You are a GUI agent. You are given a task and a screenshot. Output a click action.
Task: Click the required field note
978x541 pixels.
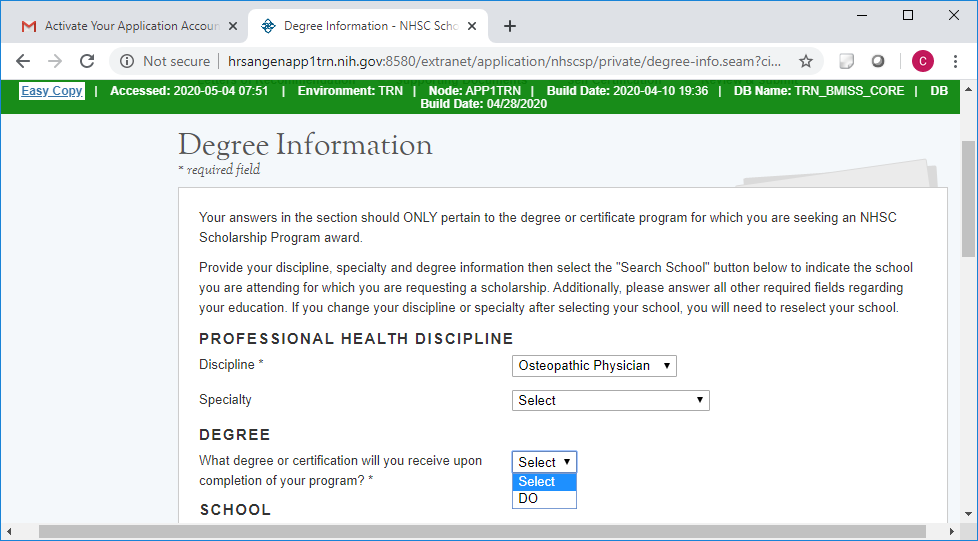click(219, 170)
